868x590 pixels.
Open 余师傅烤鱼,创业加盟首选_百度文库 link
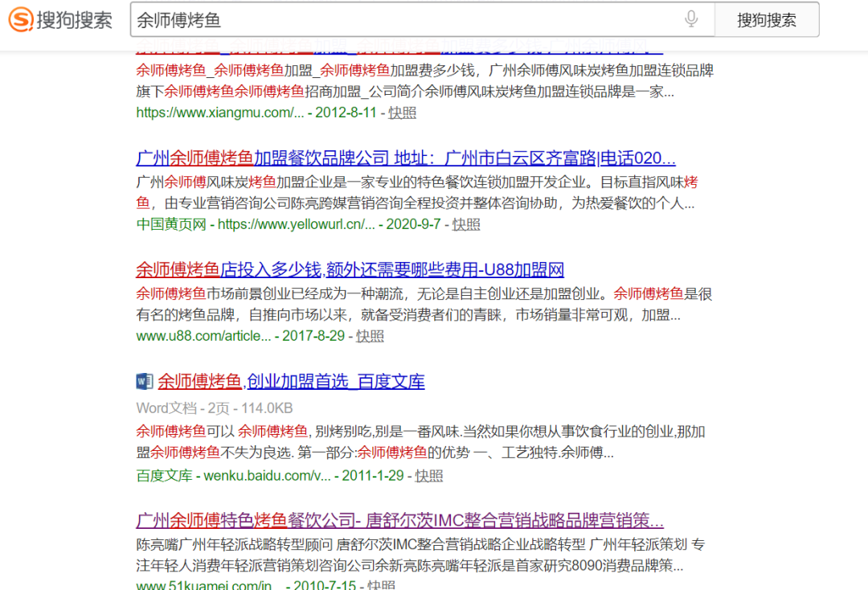291,381
